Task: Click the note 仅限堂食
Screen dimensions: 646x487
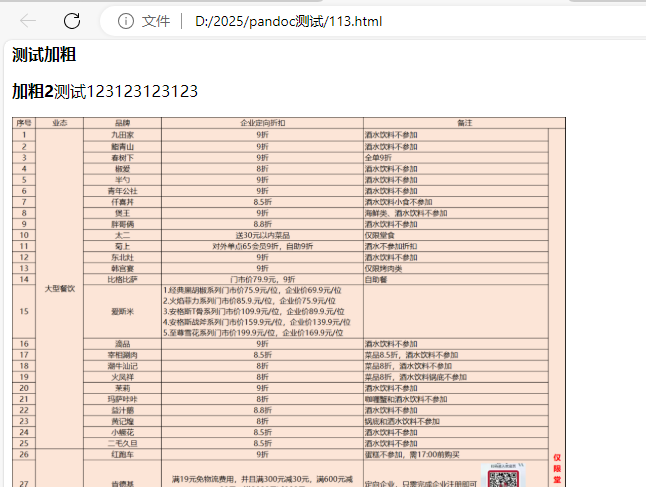Action: pos(379,235)
